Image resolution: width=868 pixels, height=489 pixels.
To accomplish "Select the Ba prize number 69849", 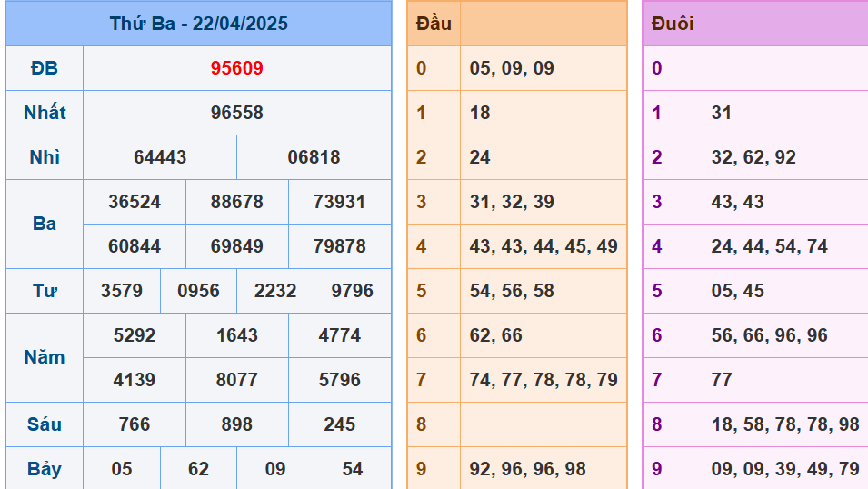I will click(237, 246).
